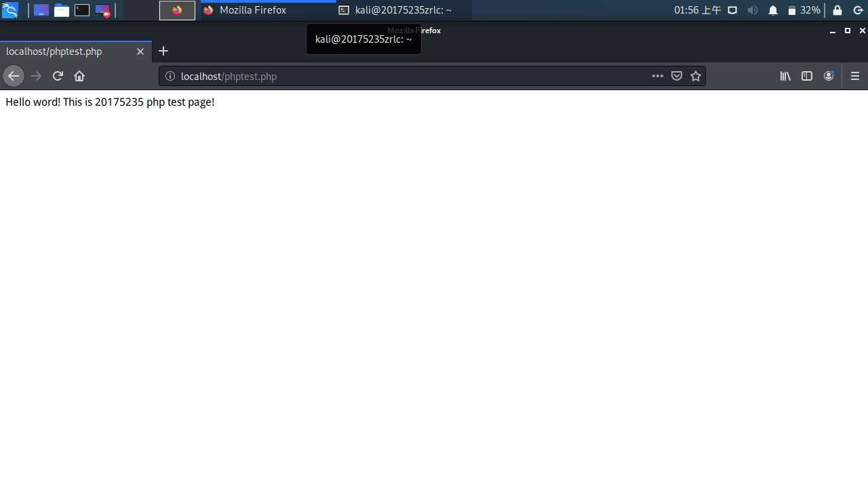Launch the terminal emulator from panel

coord(82,10)
